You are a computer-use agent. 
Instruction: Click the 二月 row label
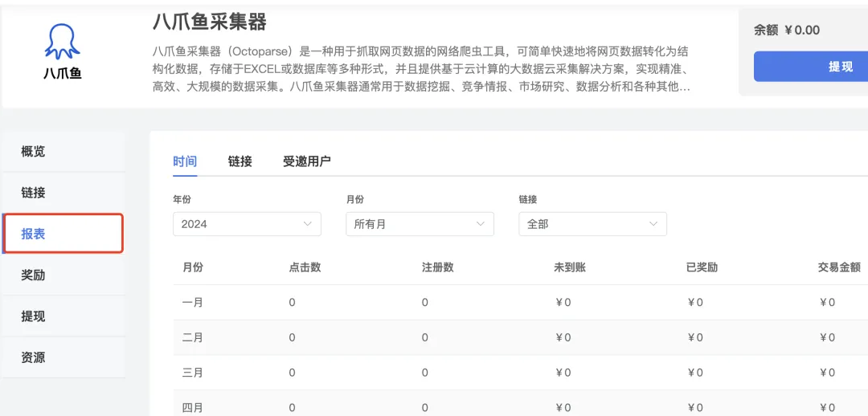point(193,337)
